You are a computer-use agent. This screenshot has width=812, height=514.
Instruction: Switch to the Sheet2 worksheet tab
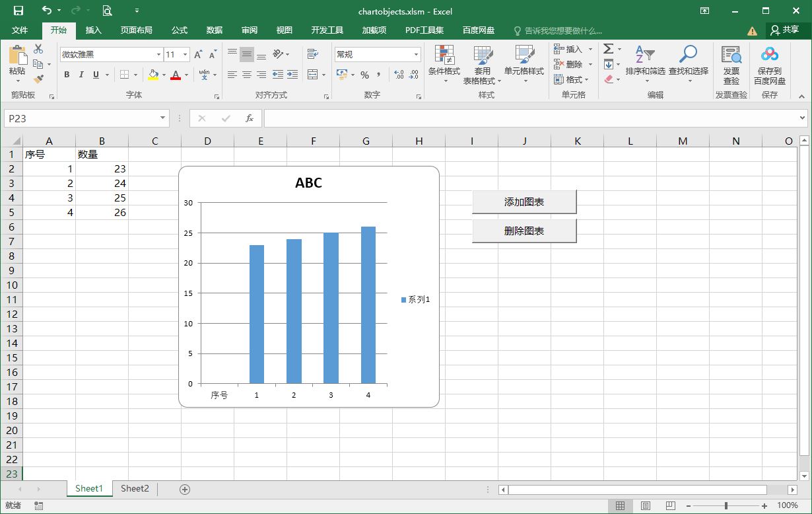click(x=135, y=489)
